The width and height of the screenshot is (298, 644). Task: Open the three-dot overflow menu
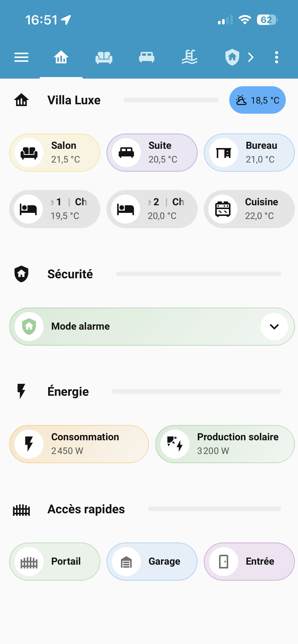276,57
